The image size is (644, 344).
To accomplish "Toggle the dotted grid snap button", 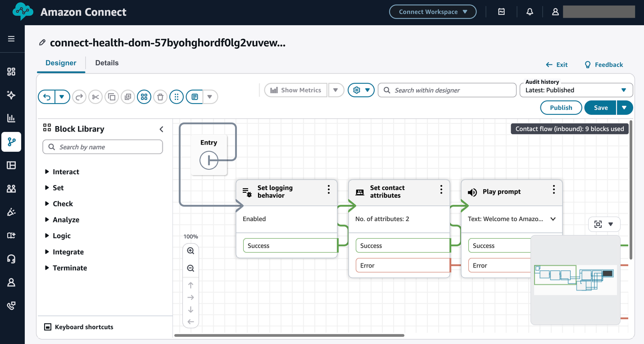I will tap(177, 97).
